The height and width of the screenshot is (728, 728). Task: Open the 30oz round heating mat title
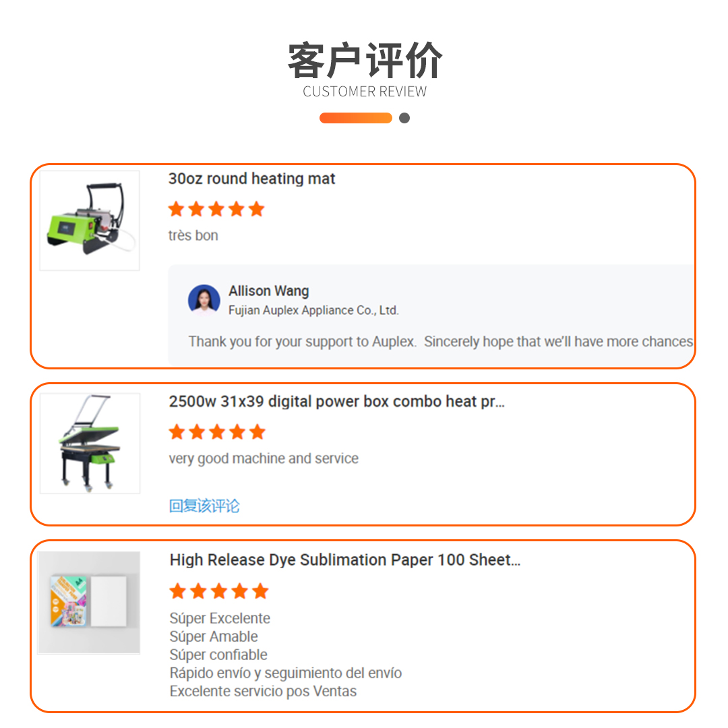pyautogui.click(x=251, y=179)
